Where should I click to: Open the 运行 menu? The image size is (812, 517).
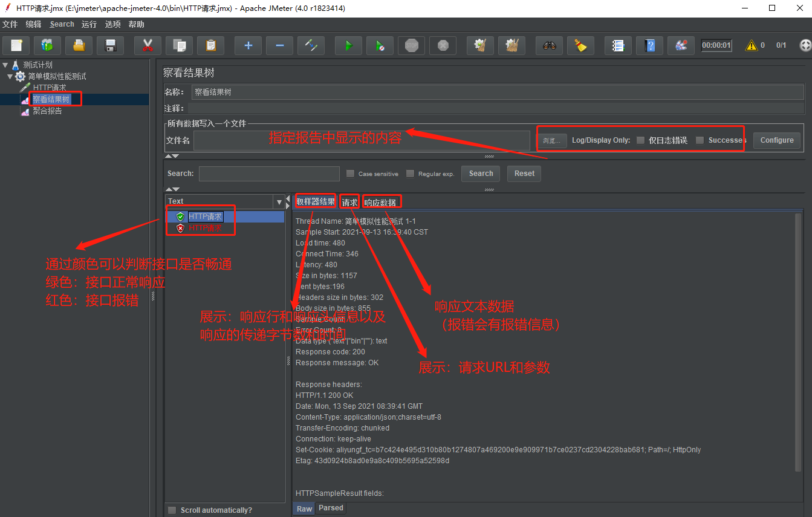click(89, 24)
